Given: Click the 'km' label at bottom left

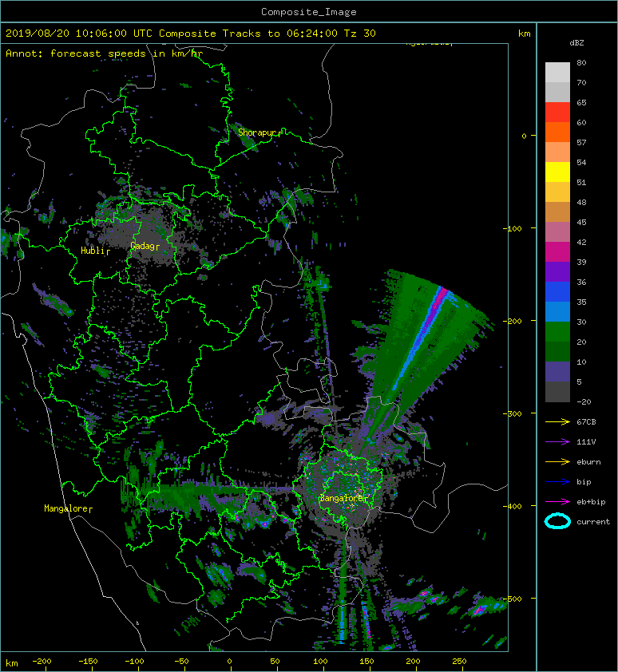Looking at the screenshot, I should pyautogui.click(x=12, y=663).
